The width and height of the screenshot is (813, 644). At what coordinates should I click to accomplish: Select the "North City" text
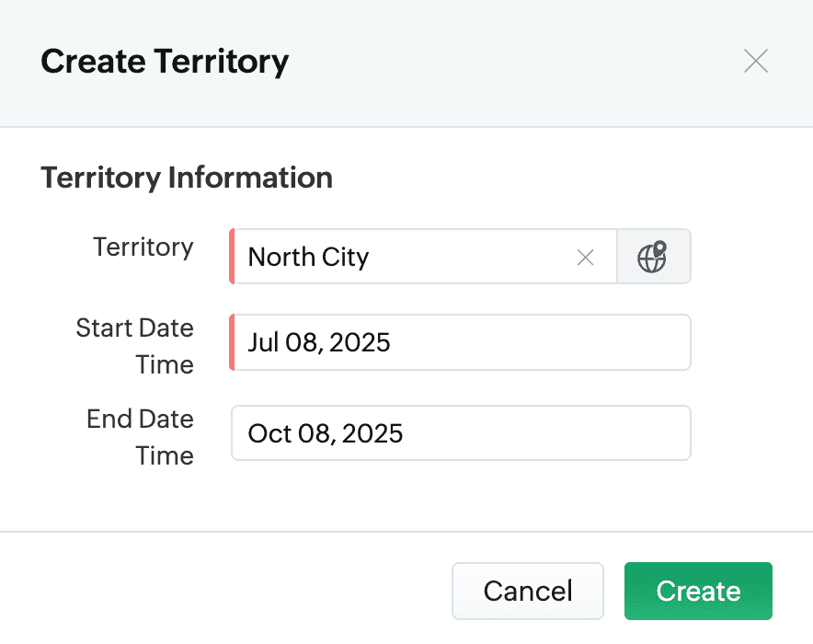(x=309, y=258)
